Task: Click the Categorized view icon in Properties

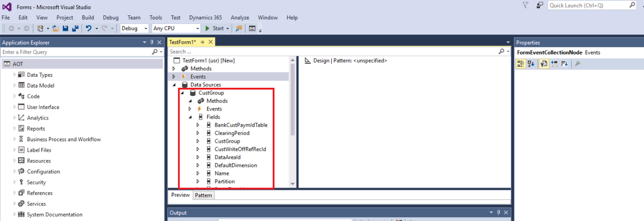Action: pyautogui.click(x=520, y=64)
